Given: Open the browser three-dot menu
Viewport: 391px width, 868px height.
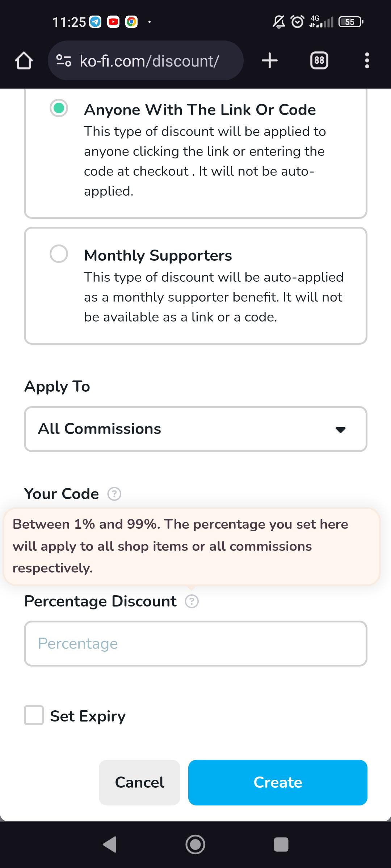Looking at the screenshot, I should pyautogui.click(x=367, y=60).
